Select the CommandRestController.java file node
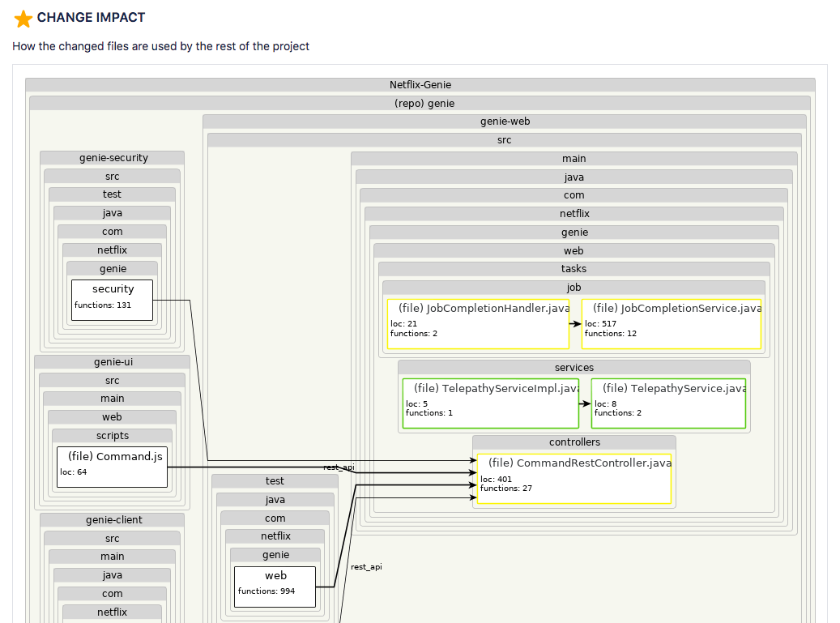Viewport: 840px width, 623px height. click(x=574, y=478)
